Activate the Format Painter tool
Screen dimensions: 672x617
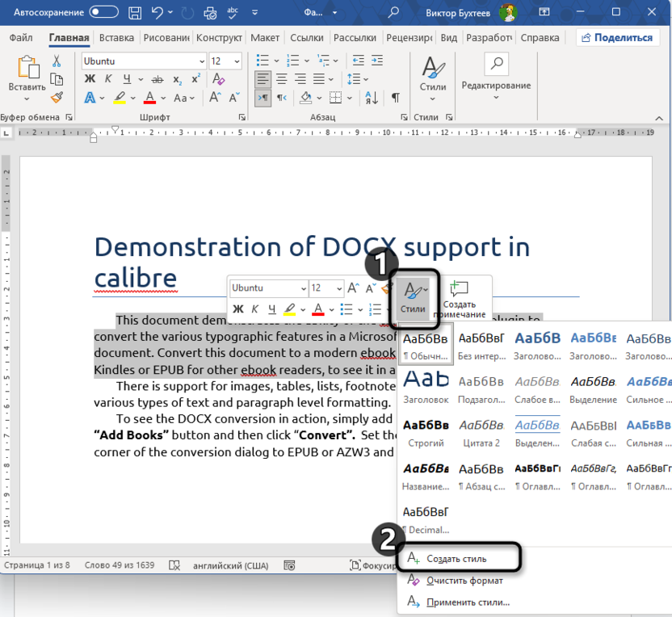[x=57, y=97]
